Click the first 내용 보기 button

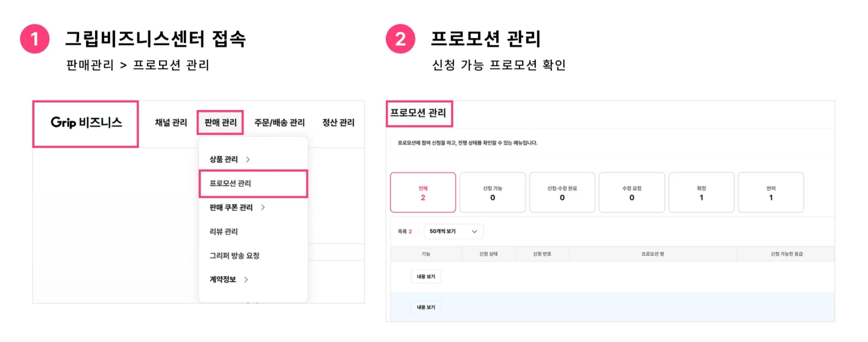[426, 277]
